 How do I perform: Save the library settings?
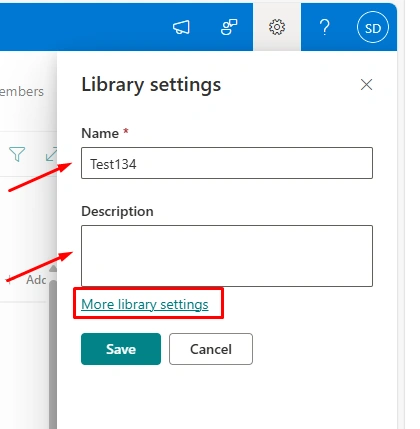(x=121, y=349)
